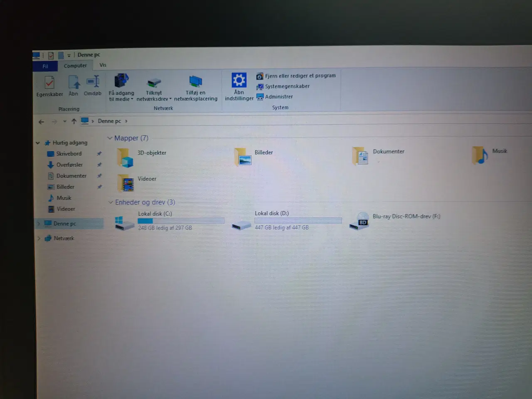Viewport: 532px width, 399px height.
Task: Select the Dokumenter folder icon
Action: 360,156
